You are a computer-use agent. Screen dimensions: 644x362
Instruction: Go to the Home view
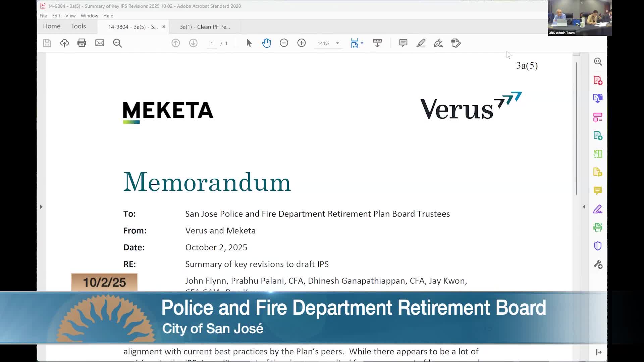pos(52,26)
